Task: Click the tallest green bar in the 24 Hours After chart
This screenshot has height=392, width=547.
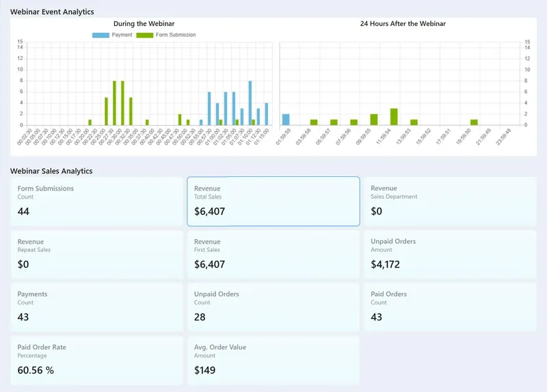Action: point(394,117)
